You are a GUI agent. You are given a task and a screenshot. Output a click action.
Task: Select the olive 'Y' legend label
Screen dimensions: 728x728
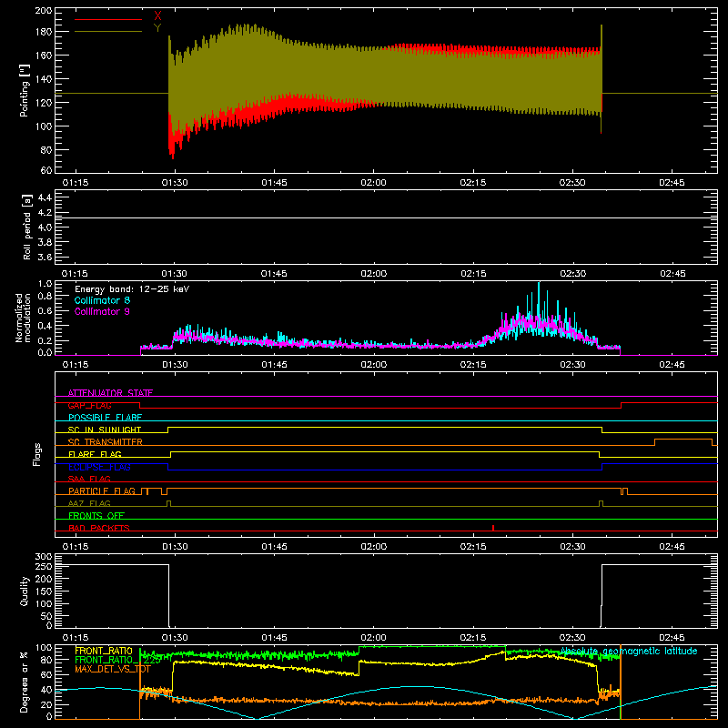157,28
